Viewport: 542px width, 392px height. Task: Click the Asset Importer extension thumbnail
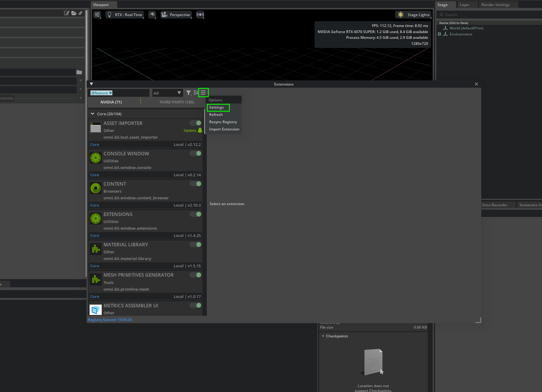(x=96, y=127)
